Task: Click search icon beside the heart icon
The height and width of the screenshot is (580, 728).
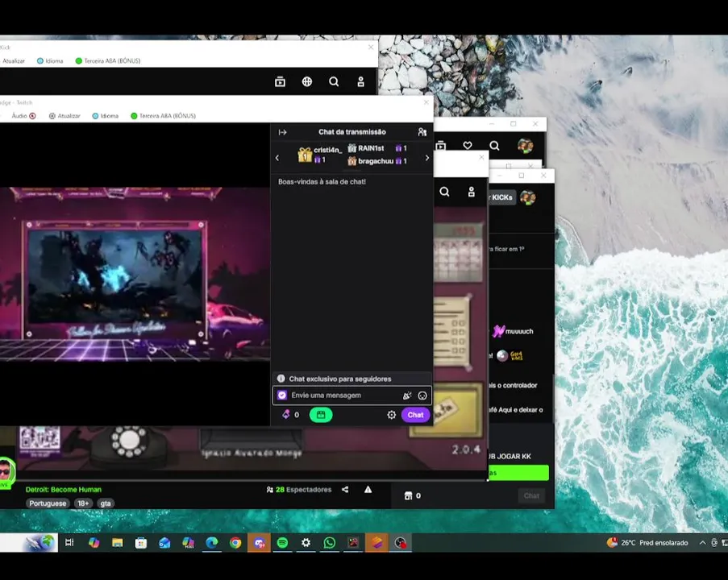Action: (x=494, y=146)
